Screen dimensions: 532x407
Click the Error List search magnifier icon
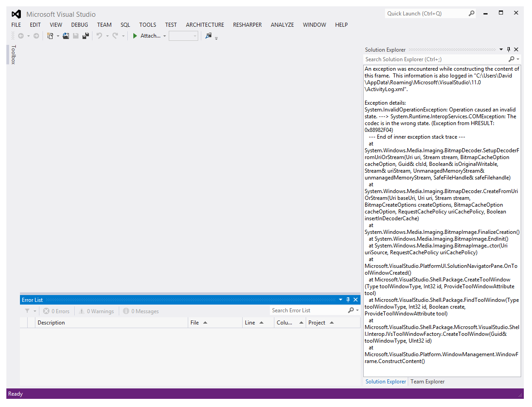pyautogui.click(x=351, y=310)
